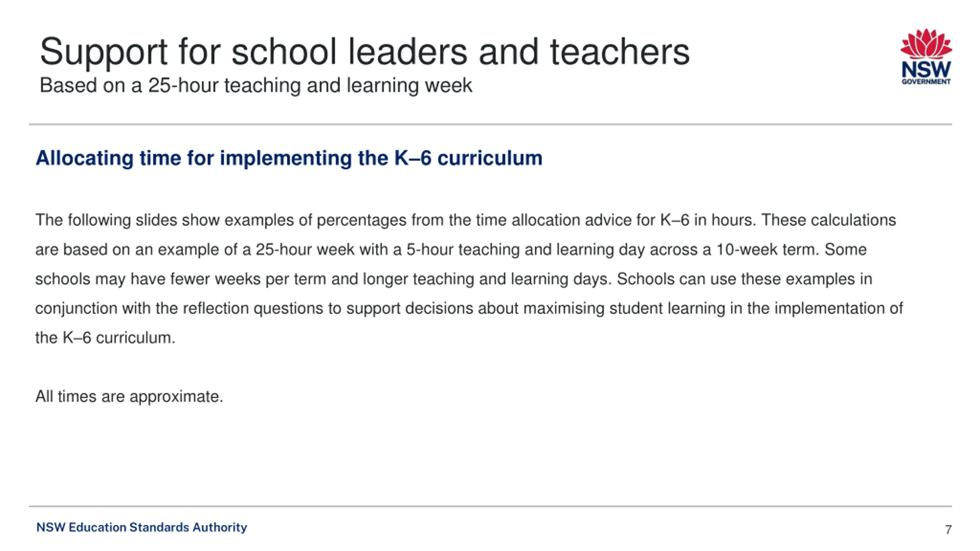This screenshot has height=551, width=980.
Task: Click the NSW Education Standards Authority footer text
Action: [x=142, y=527]
